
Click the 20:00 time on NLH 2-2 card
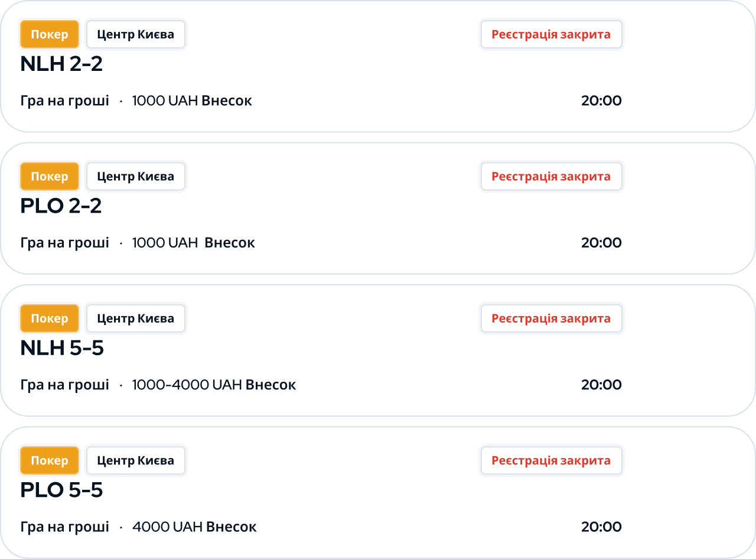(x=601, y=100)
